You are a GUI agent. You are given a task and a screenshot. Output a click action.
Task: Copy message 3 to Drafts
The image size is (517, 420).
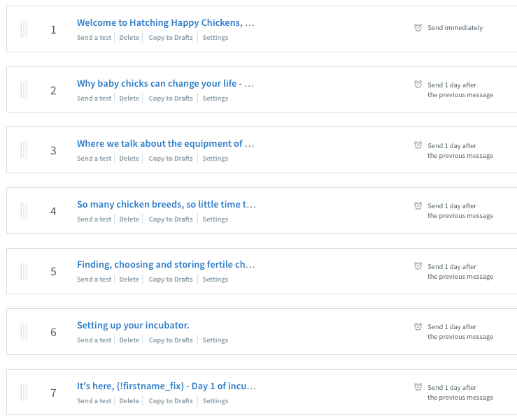[x=171, y=159]
